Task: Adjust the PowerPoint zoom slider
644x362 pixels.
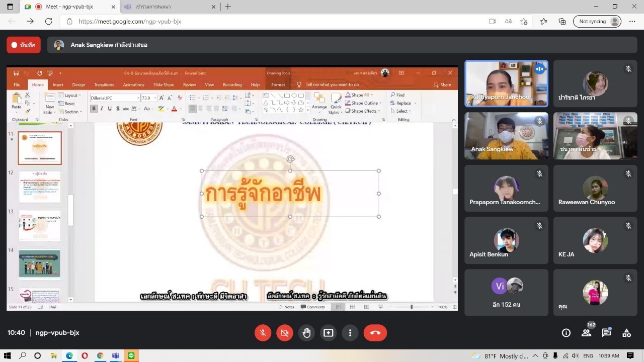Action: tap(412, 307)
